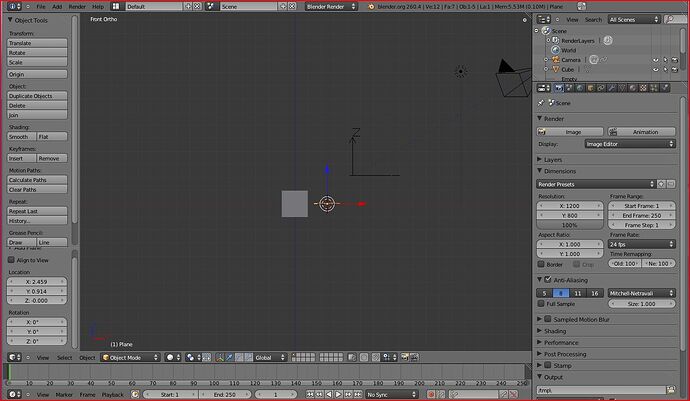
Task: Click the 3D view editor type icon
Action: [x=15, y=357]
